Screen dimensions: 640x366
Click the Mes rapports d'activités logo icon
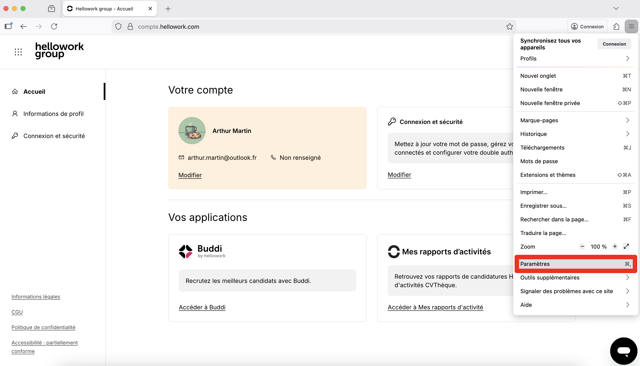[393, 252]
